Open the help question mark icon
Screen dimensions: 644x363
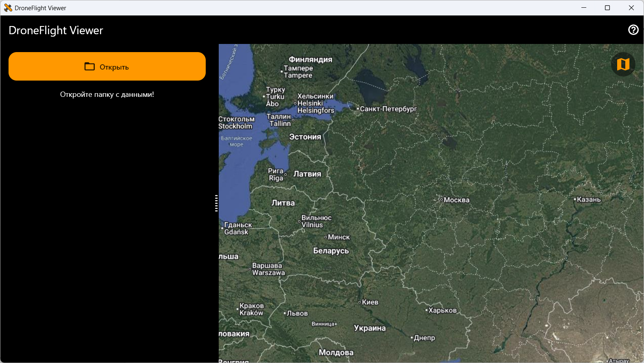[633, 30]
